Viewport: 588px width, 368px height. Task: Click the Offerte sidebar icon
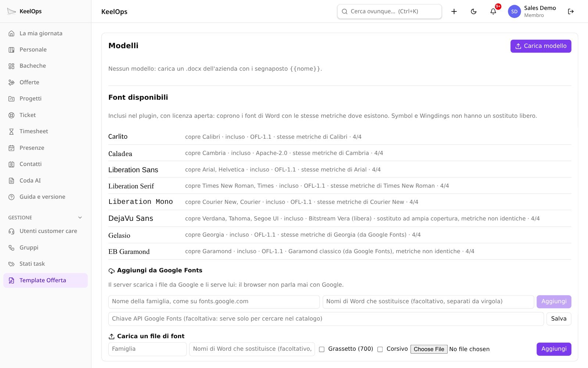[x=11, y=82]
